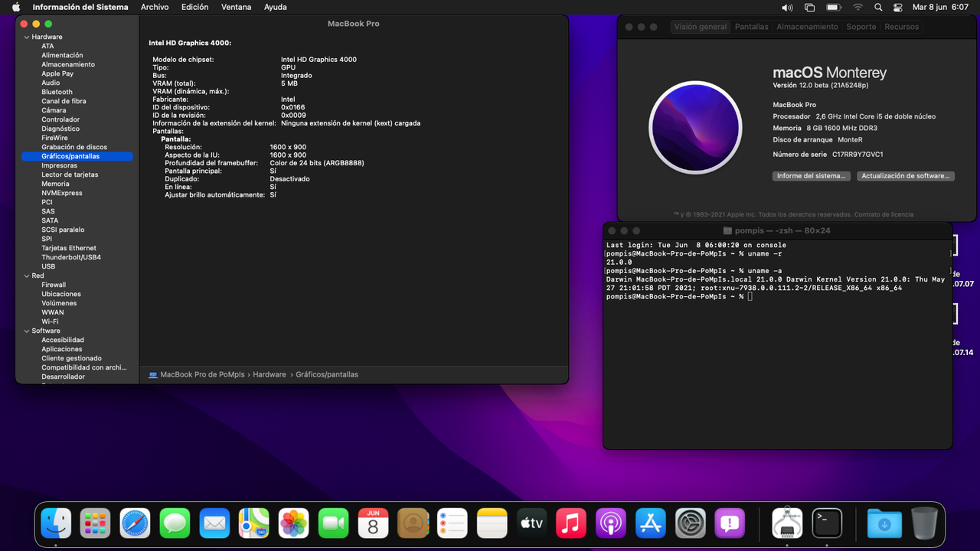Click the Wi-Fi status icon in menu bar
The height and width of the screenshot is (551, 980).
[857, 7]
